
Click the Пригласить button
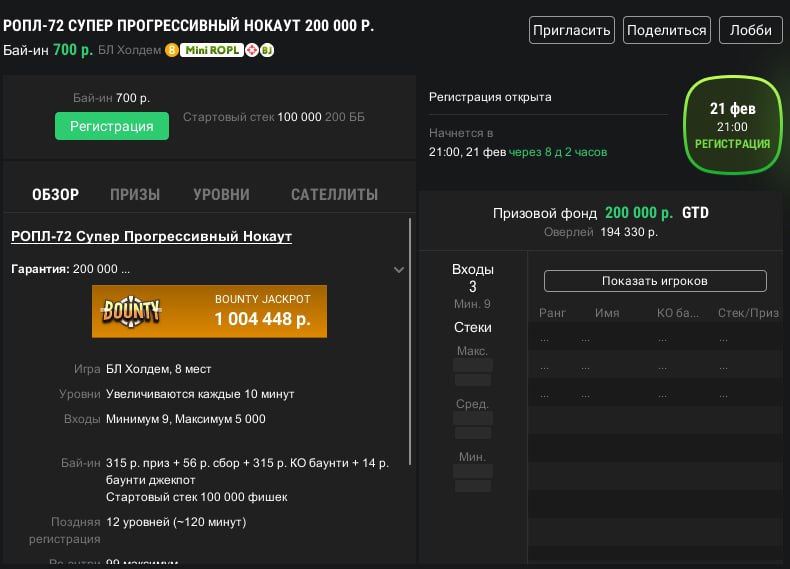click(x=571, y=30)
